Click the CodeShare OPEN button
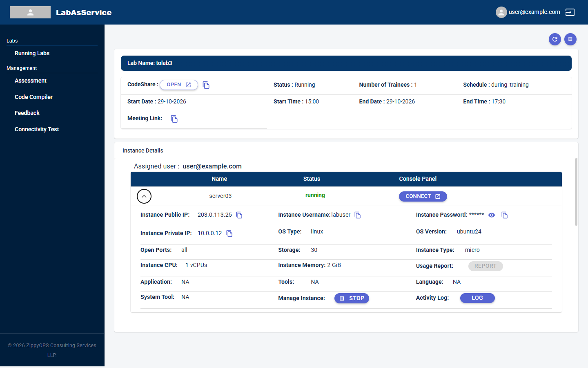The width and height of the screenshot is (588, 368). coord(179,85)
